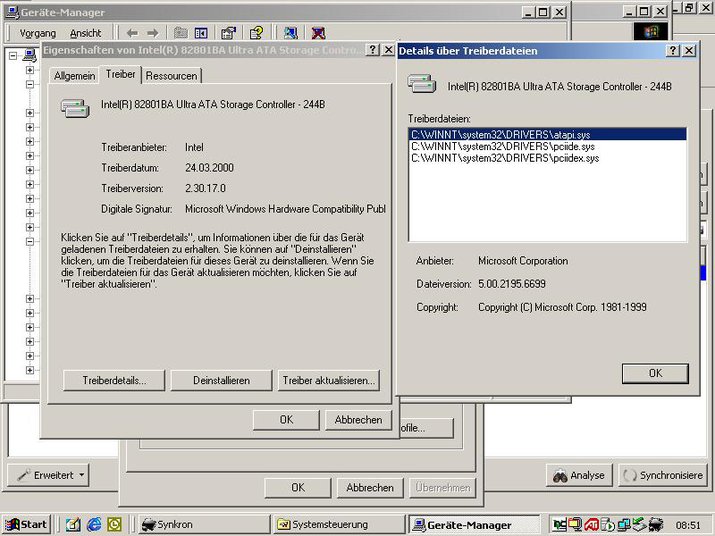Click the context help button in Treiberdateien dialog
The image size is (715, 536).
[x=673, y=51]
